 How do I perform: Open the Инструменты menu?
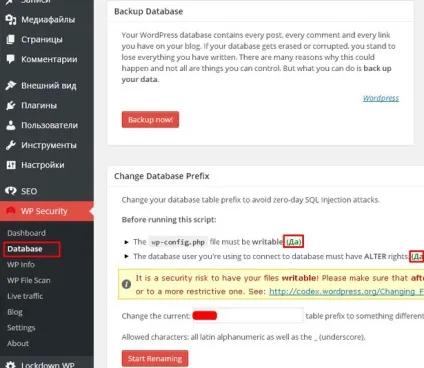click(x=47, y=145)
